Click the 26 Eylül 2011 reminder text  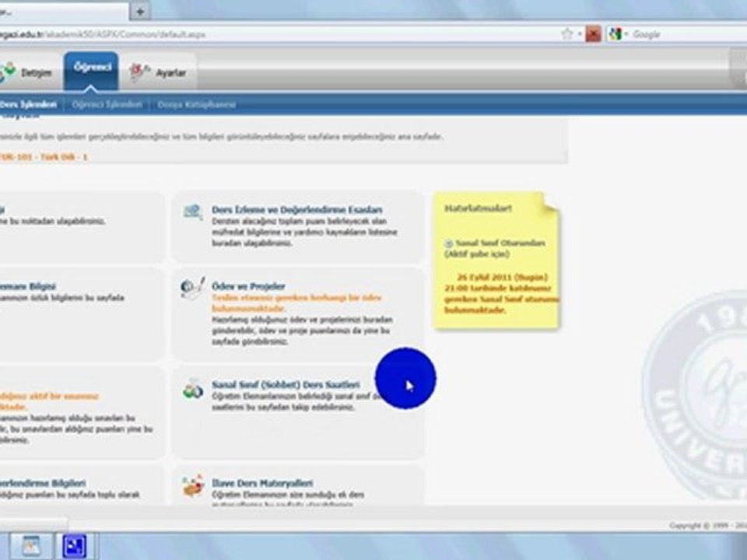[x=501, y=293]
